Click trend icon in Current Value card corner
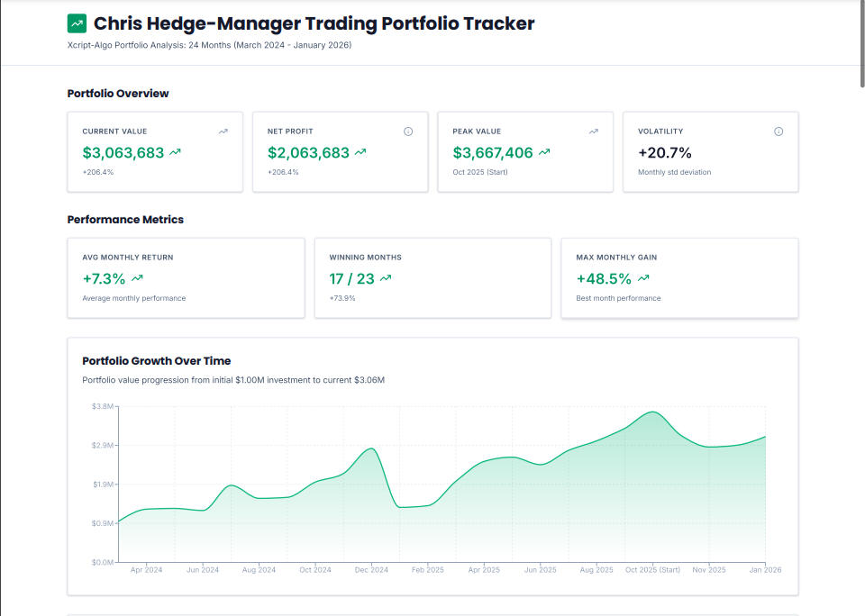 (223, 131)
